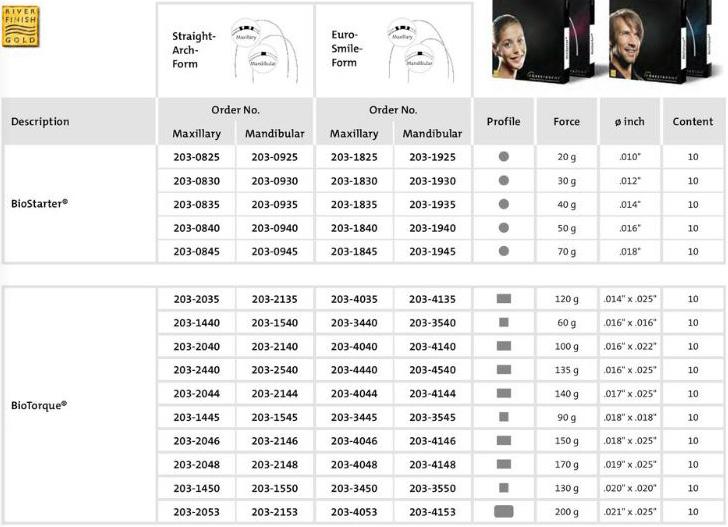
Task: Click the 200 g force value
Action: [x=566, y=512]
